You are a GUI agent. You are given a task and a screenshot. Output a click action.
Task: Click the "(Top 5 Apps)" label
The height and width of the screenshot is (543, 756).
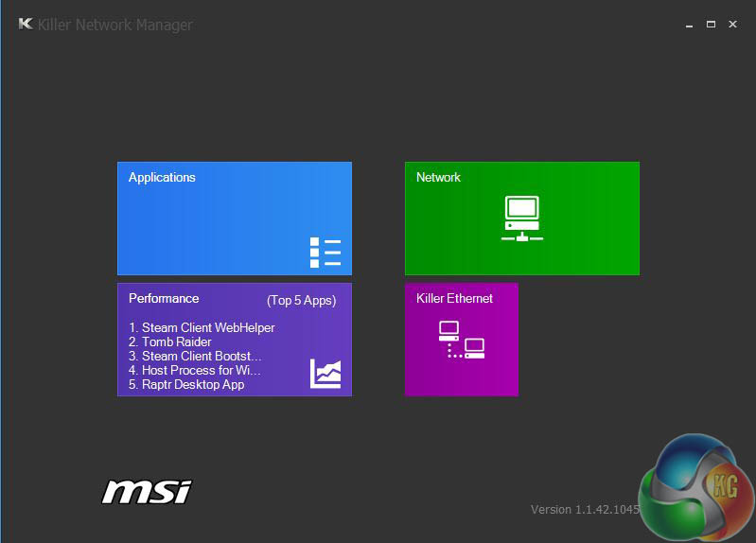tap(301, 301)
